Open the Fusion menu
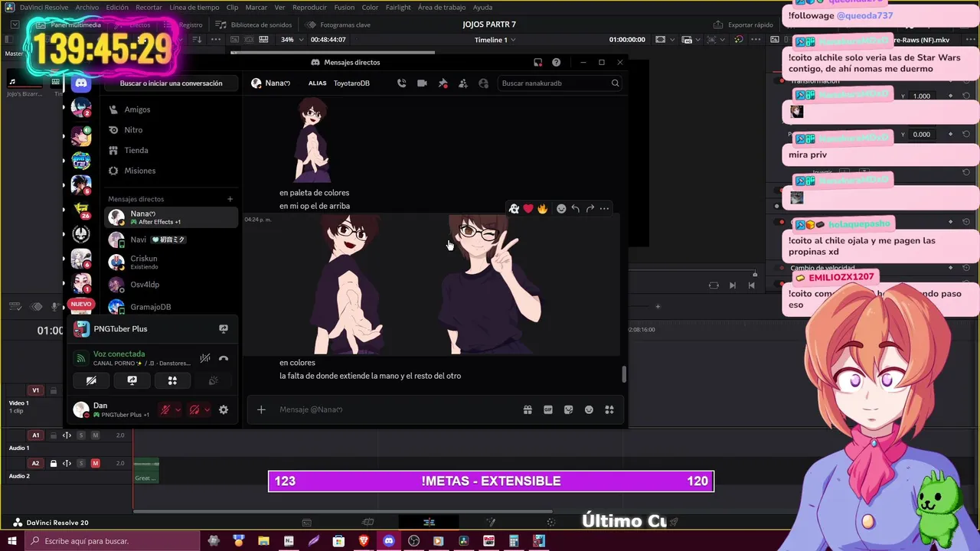Image resolution: width=980 pixels, height=551 pixels. click(345, 7)
